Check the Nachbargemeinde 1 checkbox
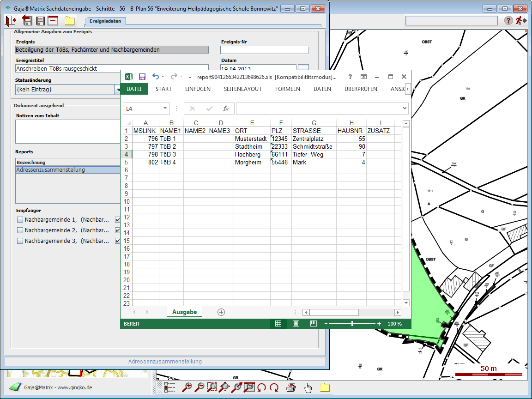Screen dimensions: 532x399 pyautogui.click(x=20, y=219)
